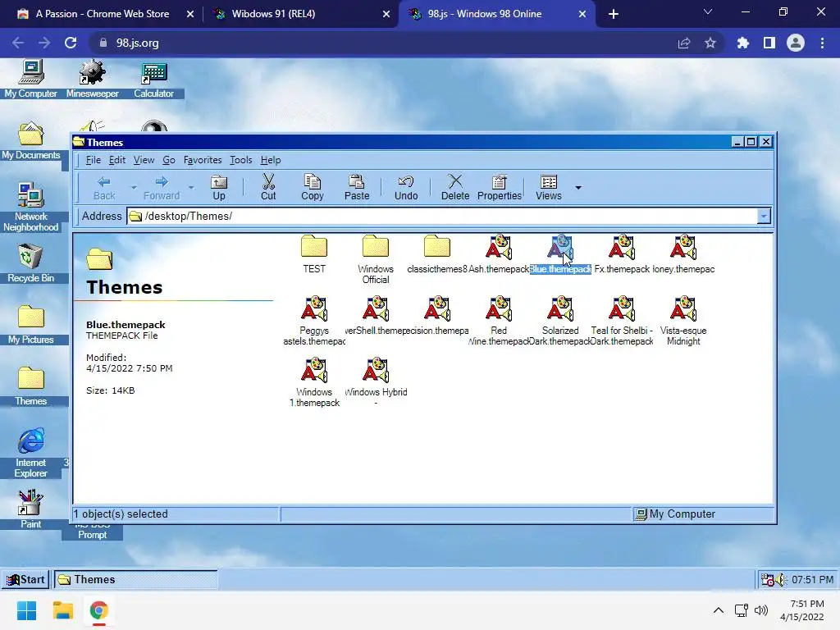
Task: Open Chrome tab search chevron
Action: (x=708, y=12)
